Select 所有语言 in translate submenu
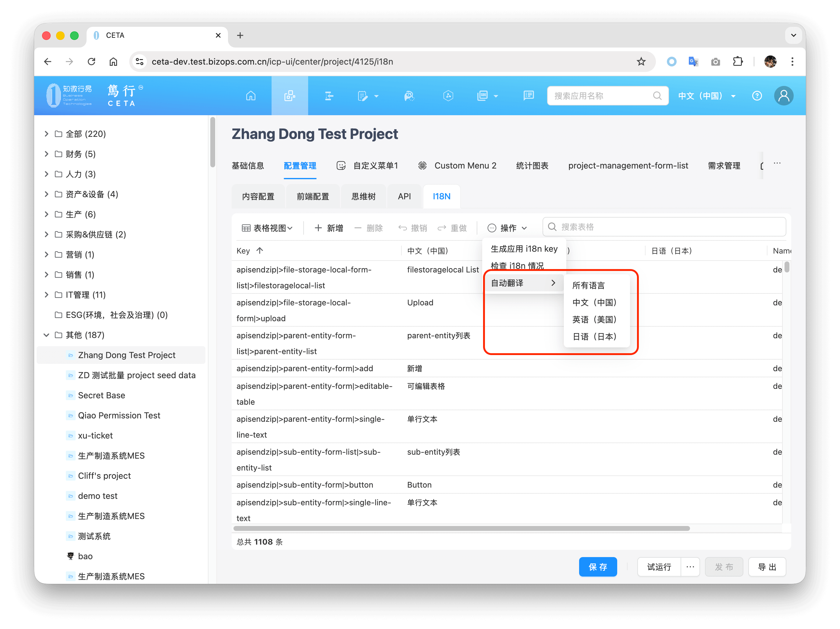Image resolution: width=840 pixels, height=629 pixels. point(596,286)
